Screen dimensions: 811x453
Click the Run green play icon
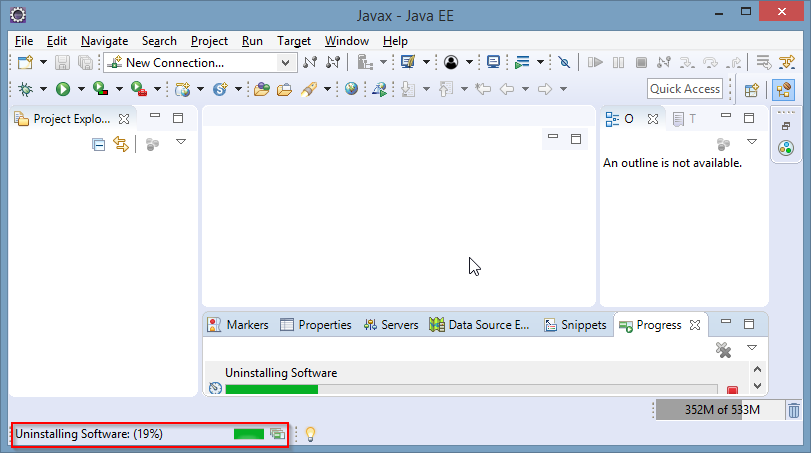pos(62,89)
